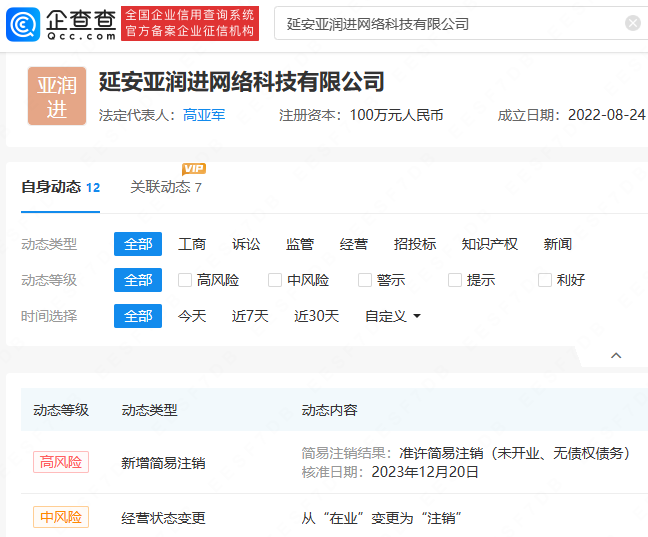Click the 高风险 tag in first row
This screenshot has height=537, width=648.
pos(61,462)
